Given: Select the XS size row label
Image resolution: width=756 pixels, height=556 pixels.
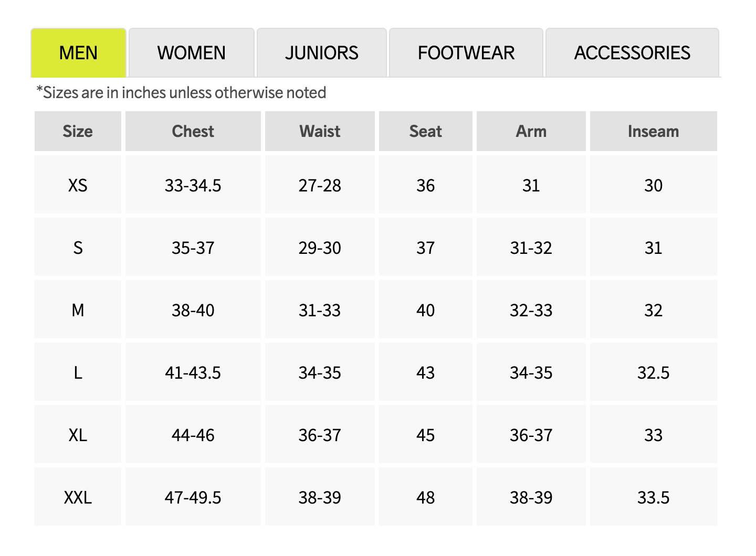Looking at the screenshot, I should click(x=78, y=185).
